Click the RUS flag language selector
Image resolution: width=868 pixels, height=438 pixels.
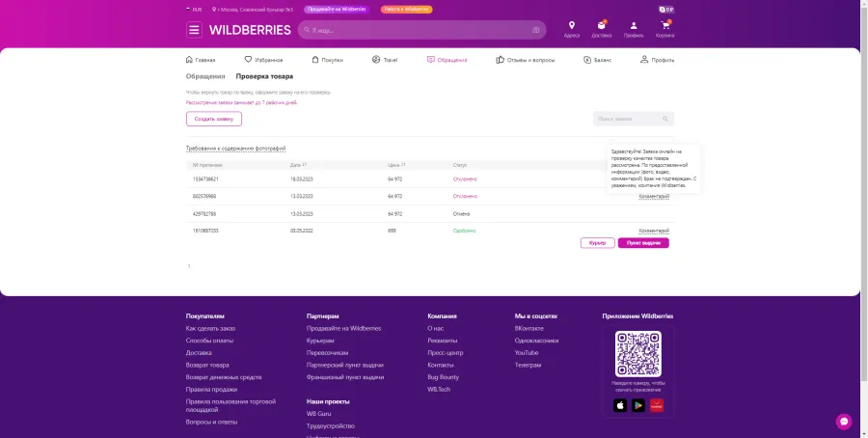(194, 10)
